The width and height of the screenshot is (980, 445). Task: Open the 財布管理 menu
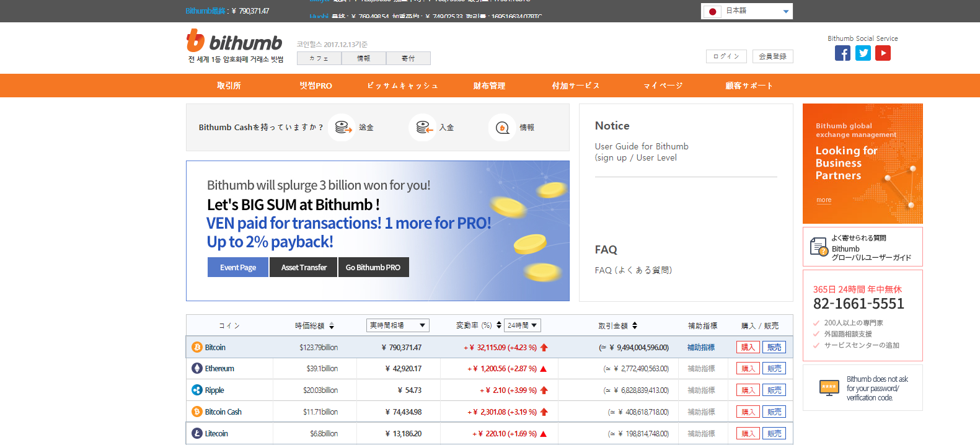coord(489,86)
